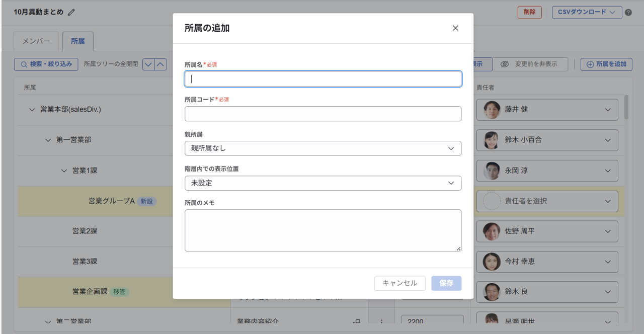Close the 所属の追加 dialog with X
The width and height of the screenshot is (644, 334).
(x=455, y=28)
